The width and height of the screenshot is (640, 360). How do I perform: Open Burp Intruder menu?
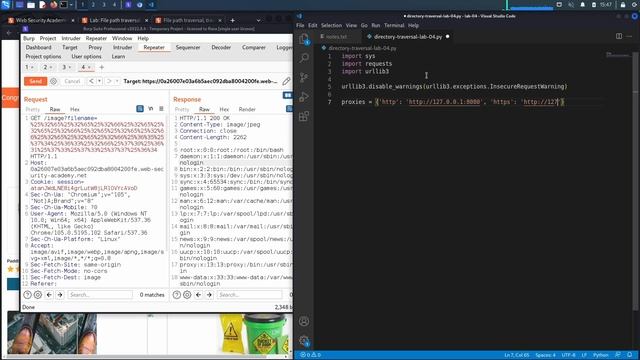tap(71, 38)
